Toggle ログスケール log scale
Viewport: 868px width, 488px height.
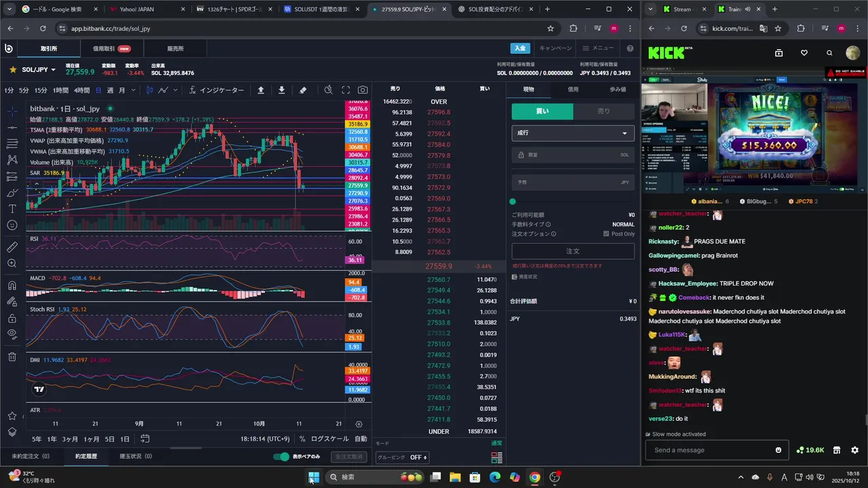tap(330, 439)
